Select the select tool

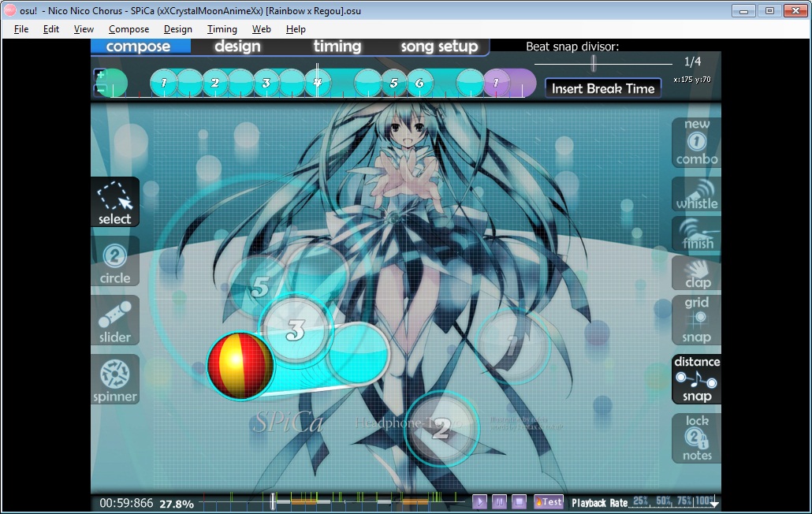[115, 202]
